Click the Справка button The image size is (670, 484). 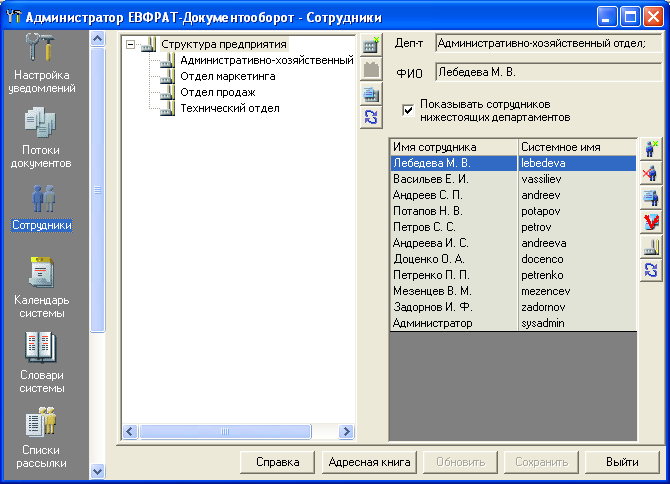277,462
